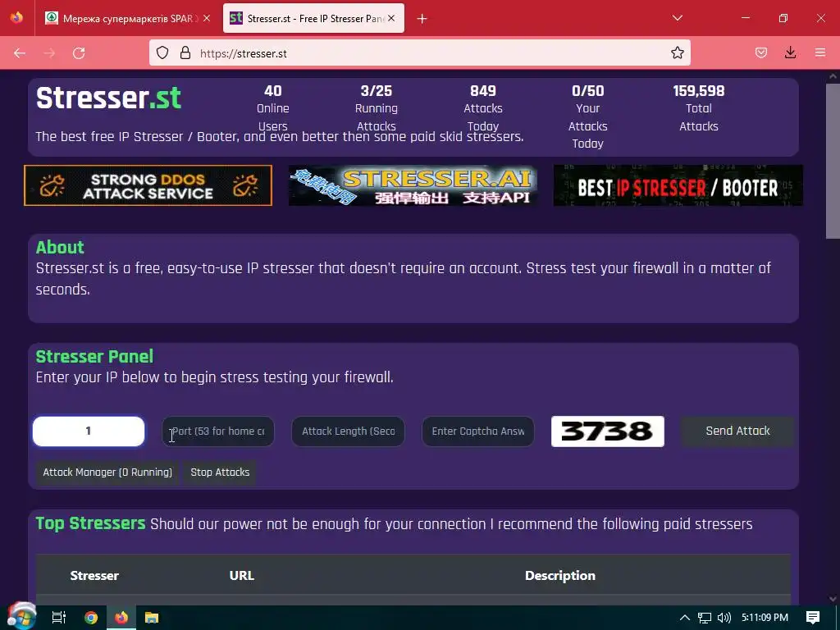Open the clock showing 5:11:09 PM

(765, 618)
